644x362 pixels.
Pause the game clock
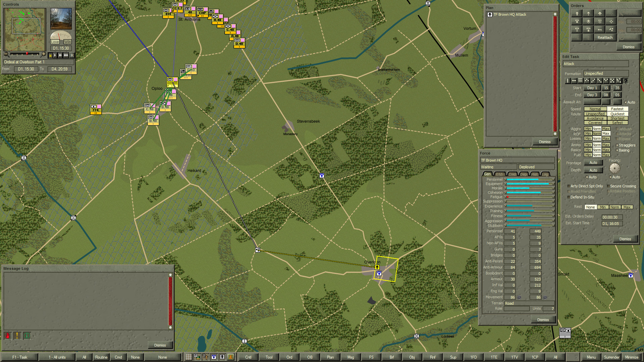coord(50,55)
